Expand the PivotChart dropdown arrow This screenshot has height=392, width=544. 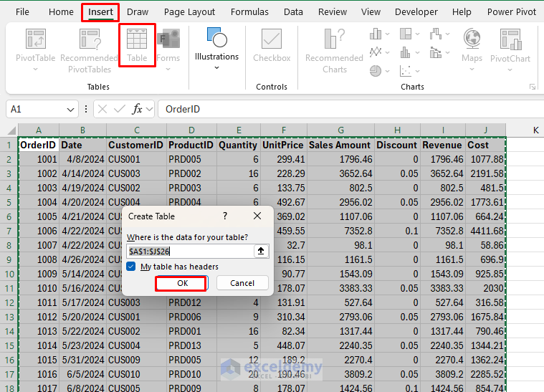point(510,70)
